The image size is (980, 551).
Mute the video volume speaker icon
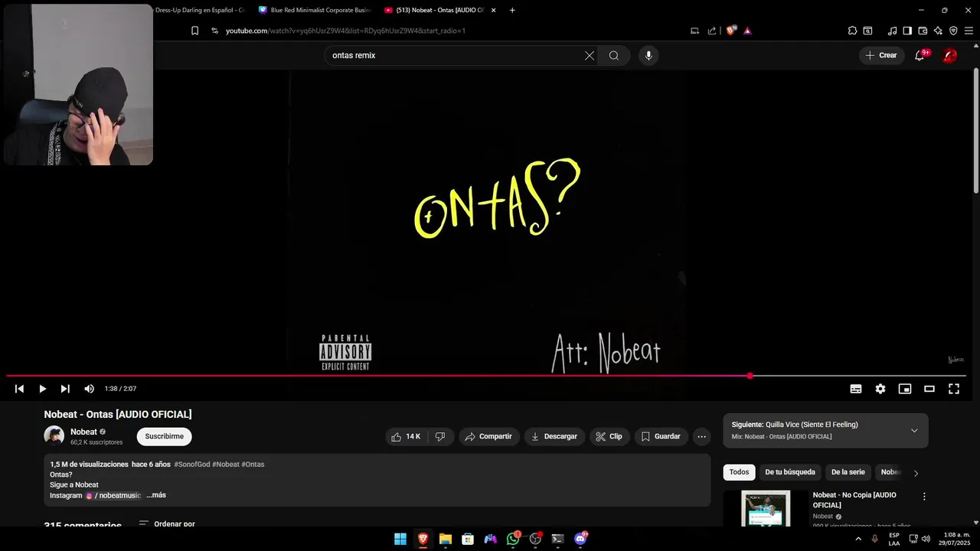pyautogui.click(x=89, y=389)
